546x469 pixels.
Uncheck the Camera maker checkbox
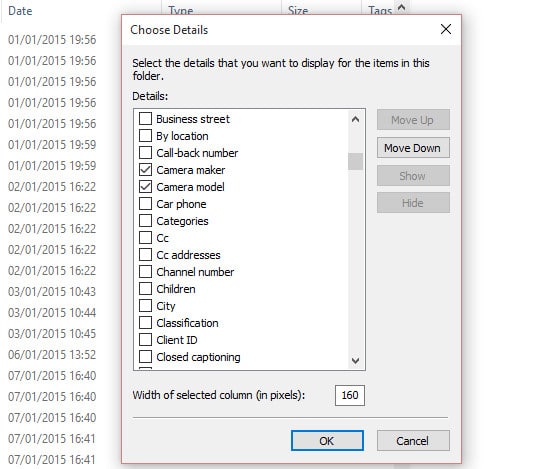[145, 170]
